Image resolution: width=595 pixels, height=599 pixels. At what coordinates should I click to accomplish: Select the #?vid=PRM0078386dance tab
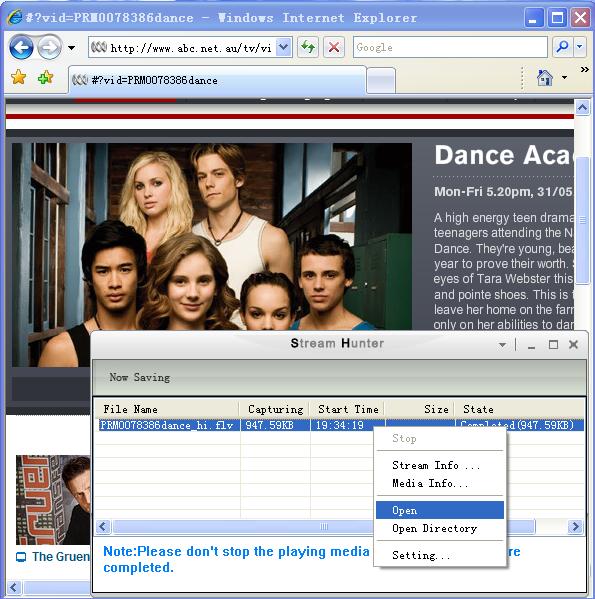217,80
